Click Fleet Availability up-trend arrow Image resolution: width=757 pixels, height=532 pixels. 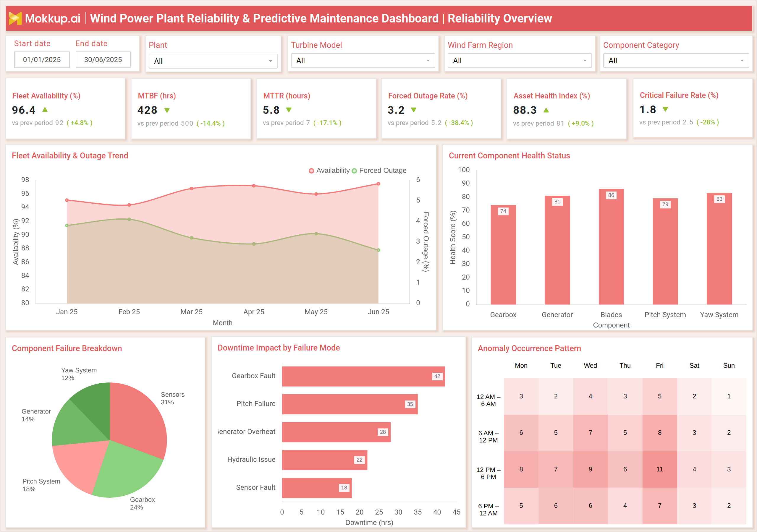(45, 109)
